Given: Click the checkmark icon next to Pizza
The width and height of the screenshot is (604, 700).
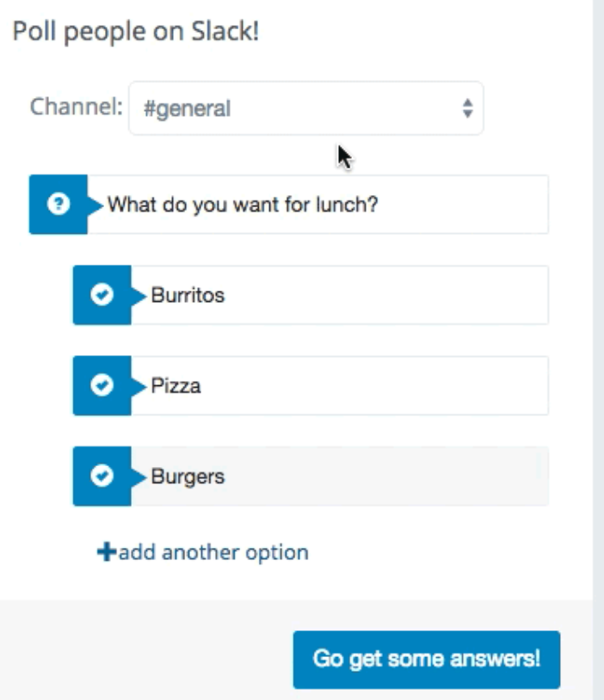Looking at the screenshot, I should 102,385.
